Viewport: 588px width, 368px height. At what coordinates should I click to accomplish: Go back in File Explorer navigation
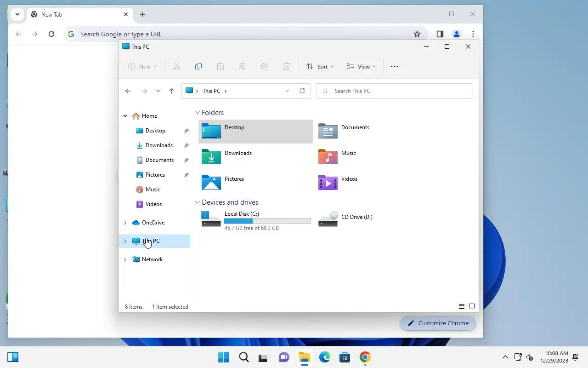click(x=128, y=91)
